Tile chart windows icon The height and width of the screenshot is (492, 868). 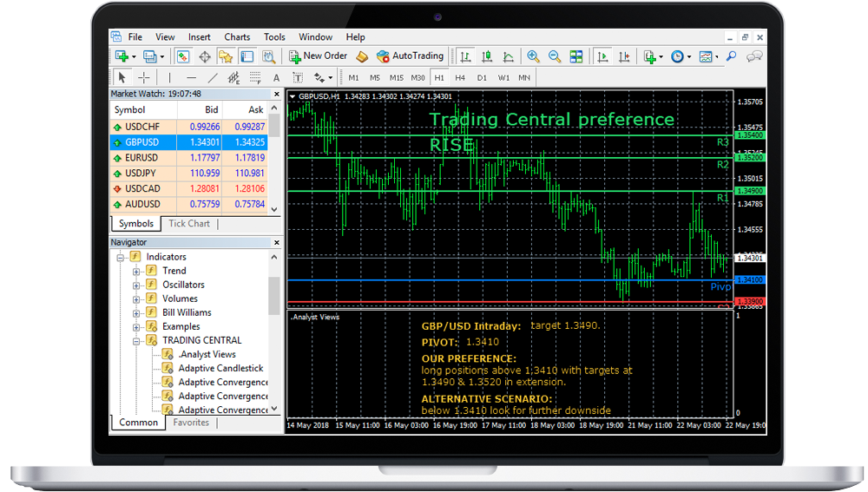[x=575, y=56]
